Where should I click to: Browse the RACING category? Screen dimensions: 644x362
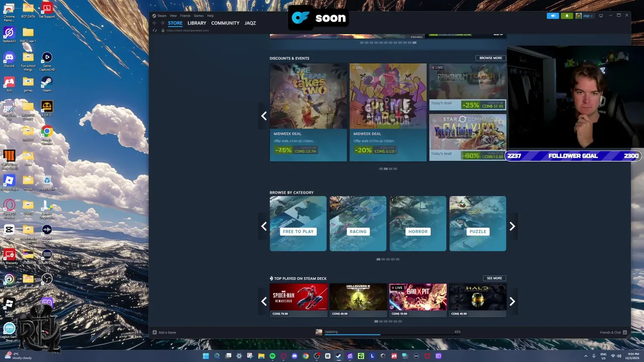(358, 223)
